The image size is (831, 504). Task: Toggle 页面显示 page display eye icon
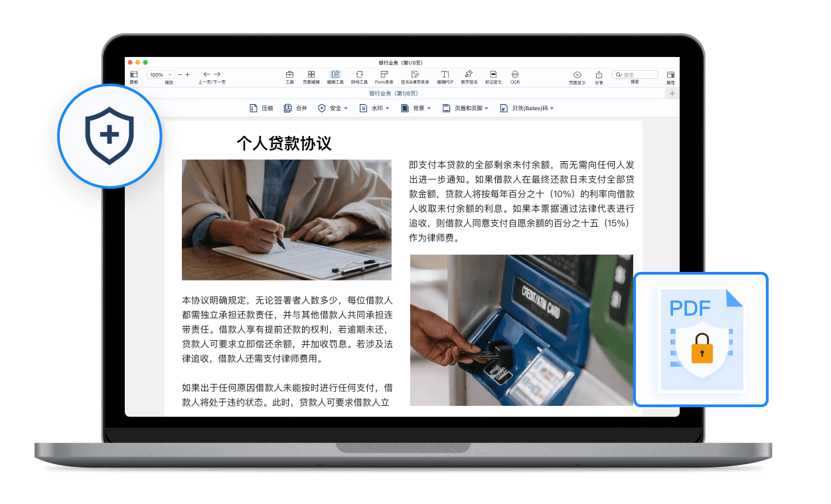tap(577, 75)
